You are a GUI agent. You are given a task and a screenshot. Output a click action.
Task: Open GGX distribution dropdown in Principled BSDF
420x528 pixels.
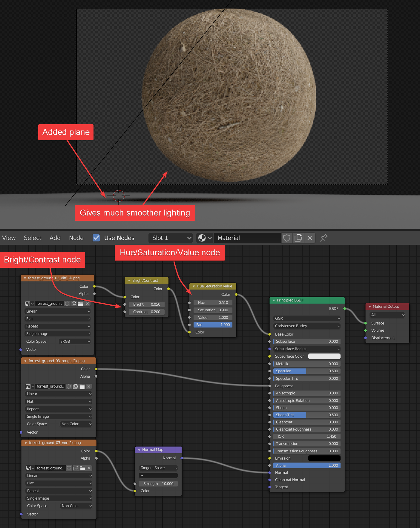[x=307, y=319]
